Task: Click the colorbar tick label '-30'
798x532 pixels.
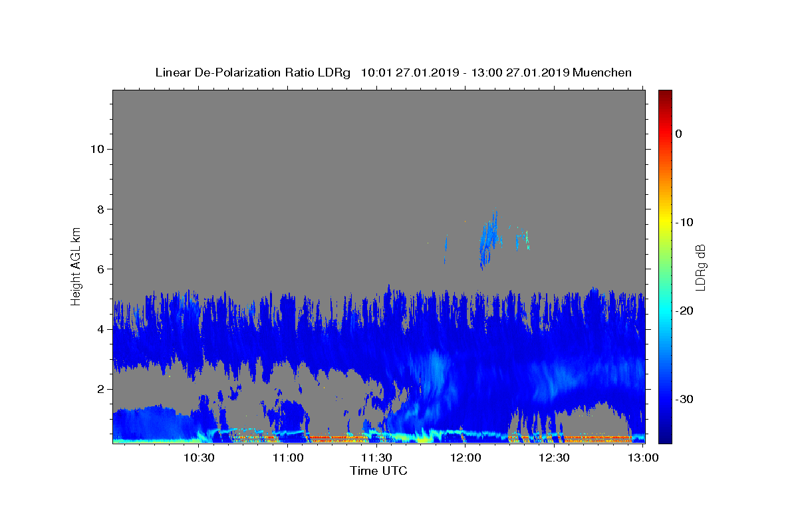Action: click(x=685, y=399)
